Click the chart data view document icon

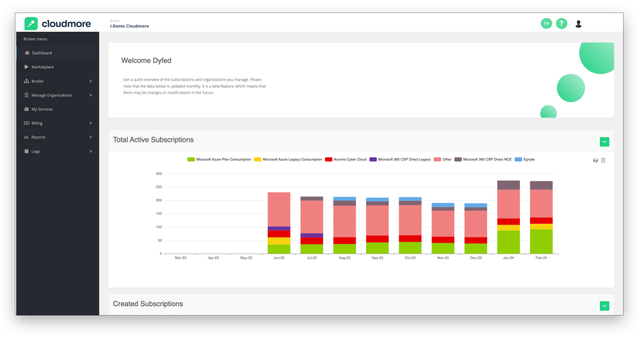coord(603,160)
